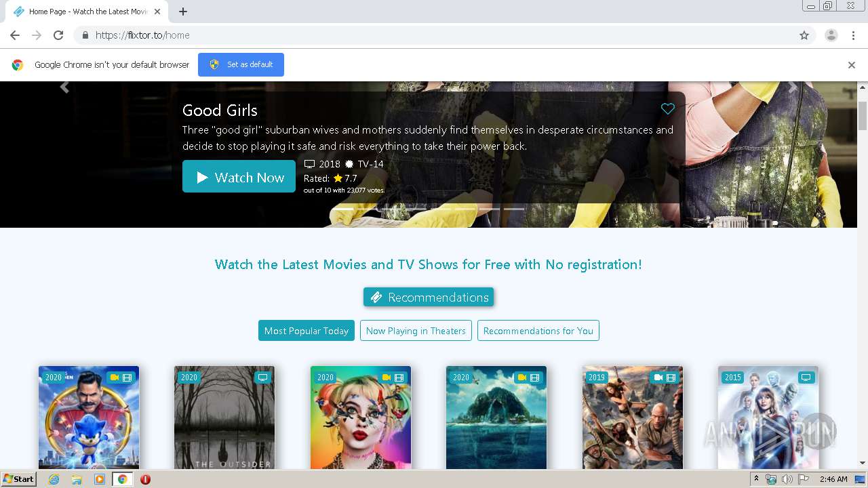Switch to Now Playing in Theaters tab
The image size is (868, 488).
(x=416, y=331)
